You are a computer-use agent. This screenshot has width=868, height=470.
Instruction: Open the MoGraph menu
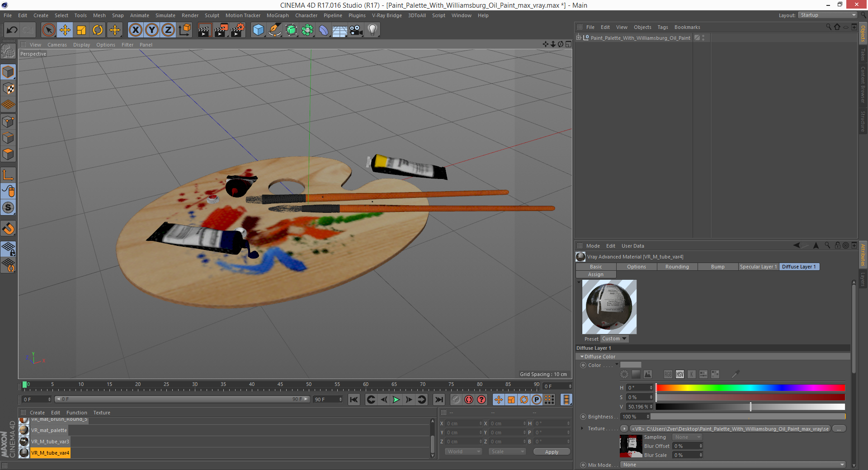(x=278, y=15)
